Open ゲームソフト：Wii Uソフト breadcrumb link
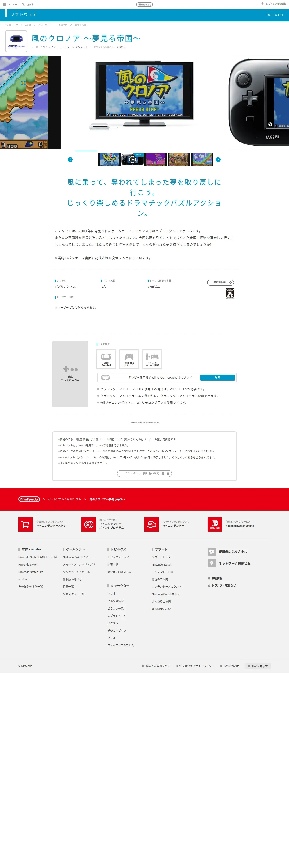This screenshot has width=289, height=868. click(65, 499)
